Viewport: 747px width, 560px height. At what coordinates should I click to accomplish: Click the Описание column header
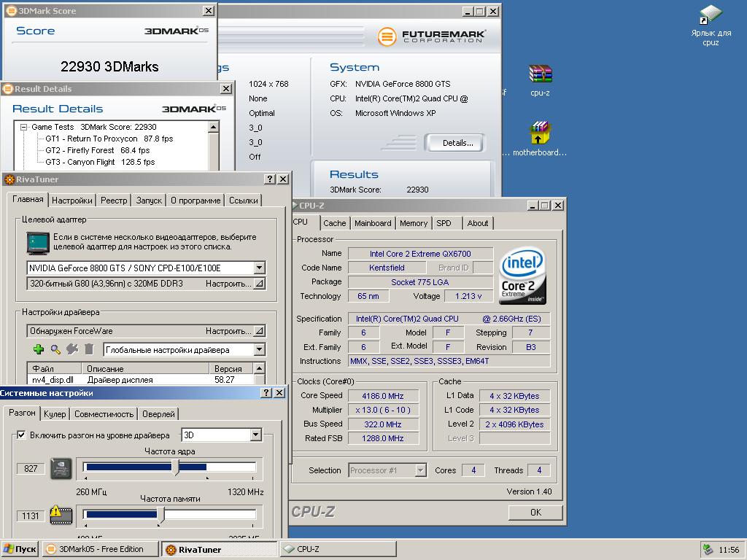pyautogui.click(x=145, y=368)
